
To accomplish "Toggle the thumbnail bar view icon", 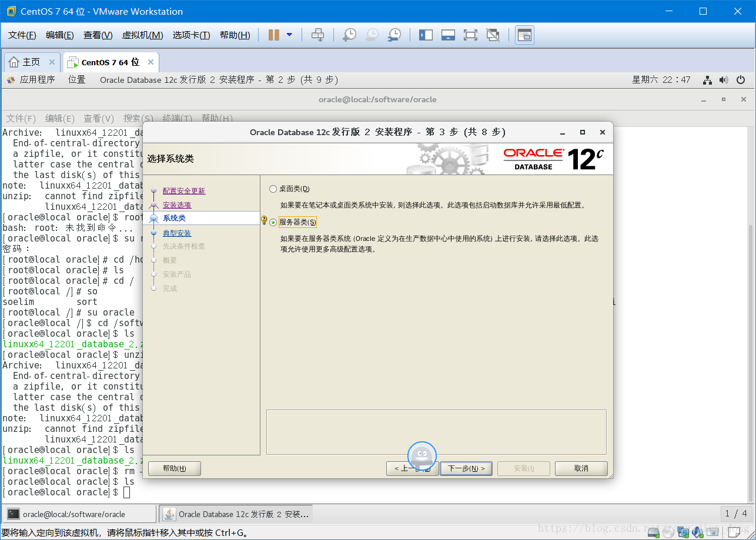I will pyautogui.click(x=448, y=35).
